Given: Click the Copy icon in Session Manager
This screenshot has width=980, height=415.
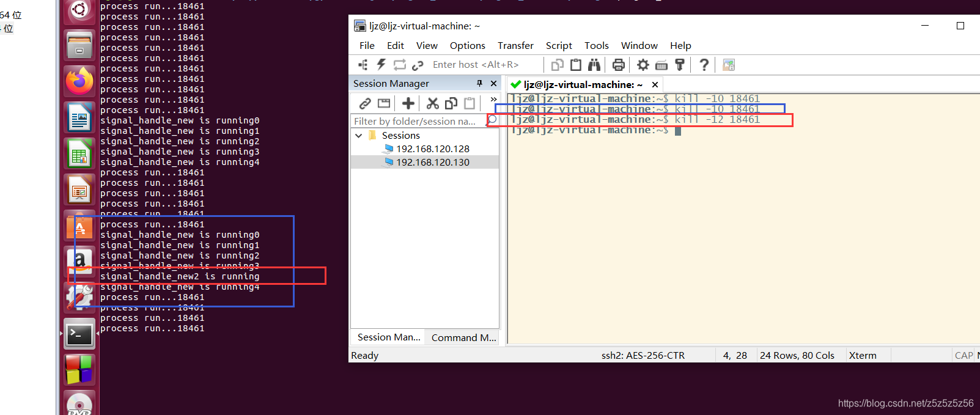Looking at the screenshot, I should click(451, 103).
